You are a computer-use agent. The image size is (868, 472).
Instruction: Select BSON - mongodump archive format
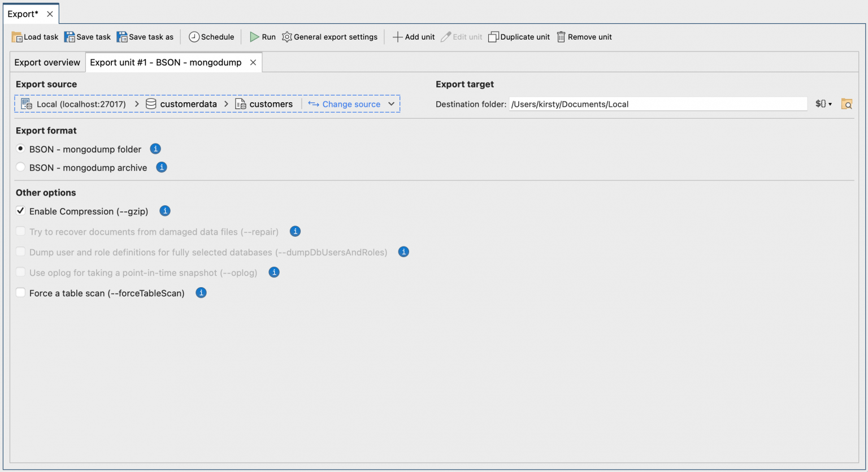(x=20, y=167)
